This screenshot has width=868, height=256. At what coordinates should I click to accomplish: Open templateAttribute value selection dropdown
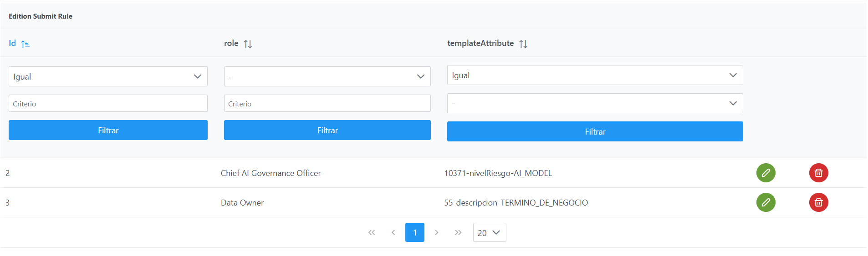point(595,103)
